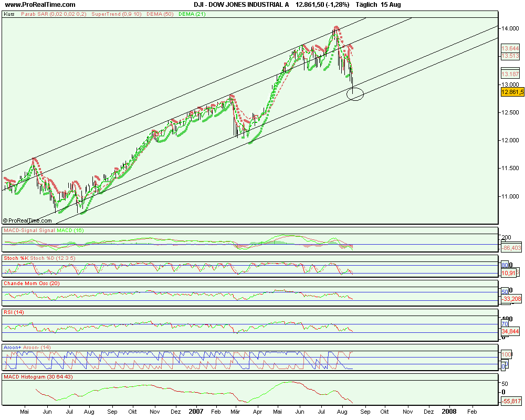The width and height of the screenshot is (525, 420).
Task: Click the -86,403 MACD value box
Action: pos(511,248)
